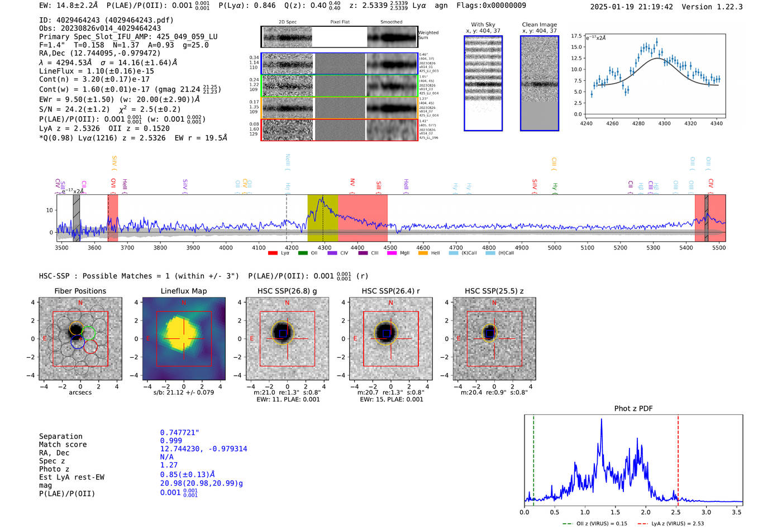This screenshot has height=532, width=782.
Task: Select the Version 1.22.3 text
Action: pos(712,7)
